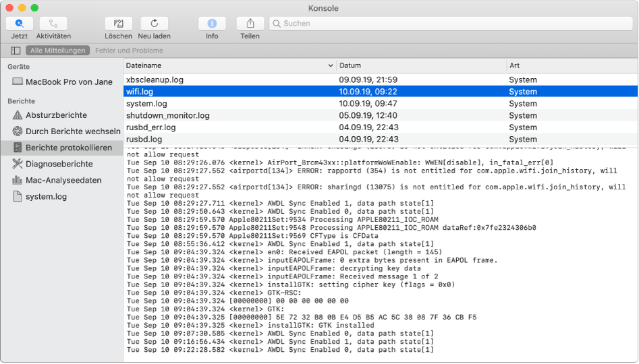Screen dimensions: 639x364
Task: Select the rusbd.log row
Action: click(x=381, y=139)
